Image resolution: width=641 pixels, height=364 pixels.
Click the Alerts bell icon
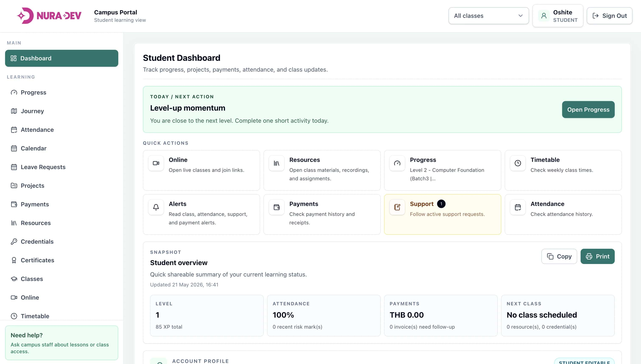tap(156, 207)
